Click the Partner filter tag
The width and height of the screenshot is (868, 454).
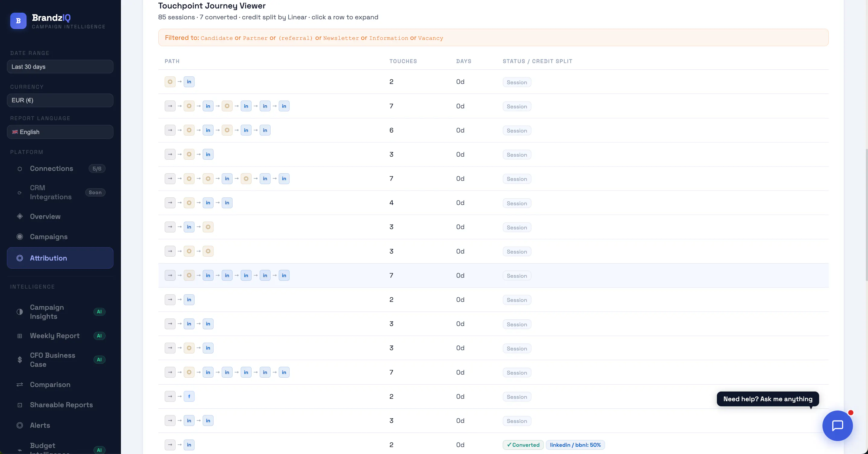(255, 38)
